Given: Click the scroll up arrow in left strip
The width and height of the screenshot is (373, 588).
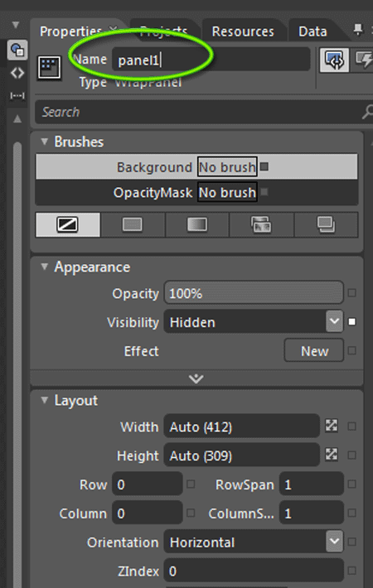Looking at the screenshot, I should [17, 119].
